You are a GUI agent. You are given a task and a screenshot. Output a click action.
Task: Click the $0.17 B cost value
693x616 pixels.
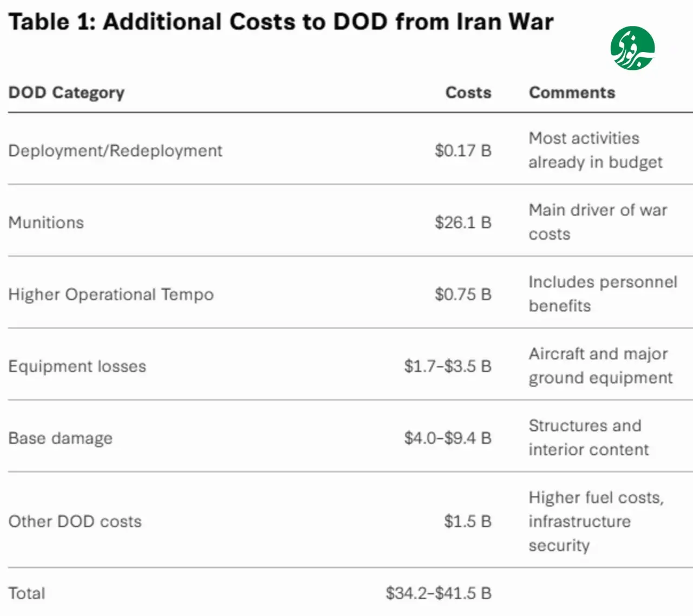463,150
